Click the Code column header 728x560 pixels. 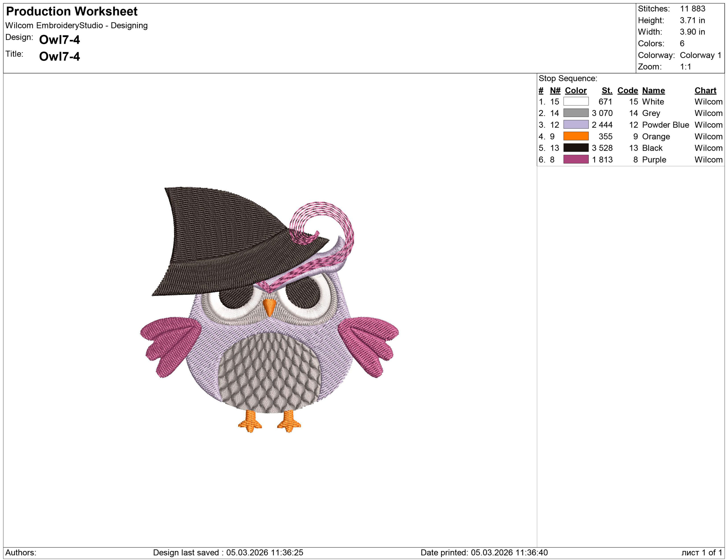click(627, 90)
